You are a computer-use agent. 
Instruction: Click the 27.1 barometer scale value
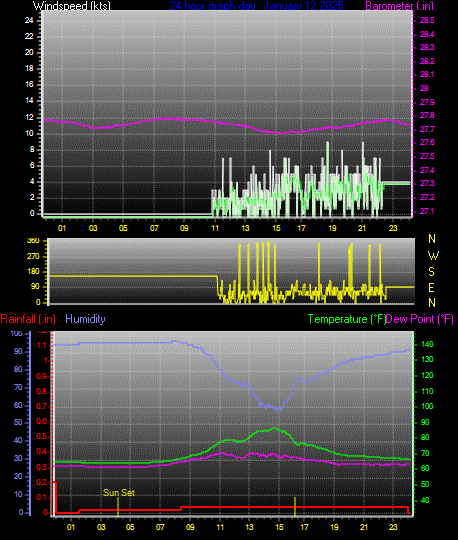(x=427, y=211)
